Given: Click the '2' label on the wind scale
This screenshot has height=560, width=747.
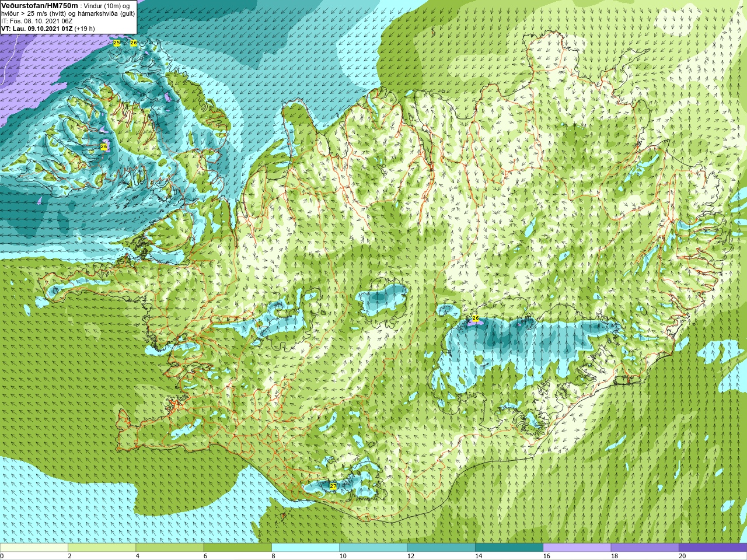Looking at the screenshot, I should point(69,556).
